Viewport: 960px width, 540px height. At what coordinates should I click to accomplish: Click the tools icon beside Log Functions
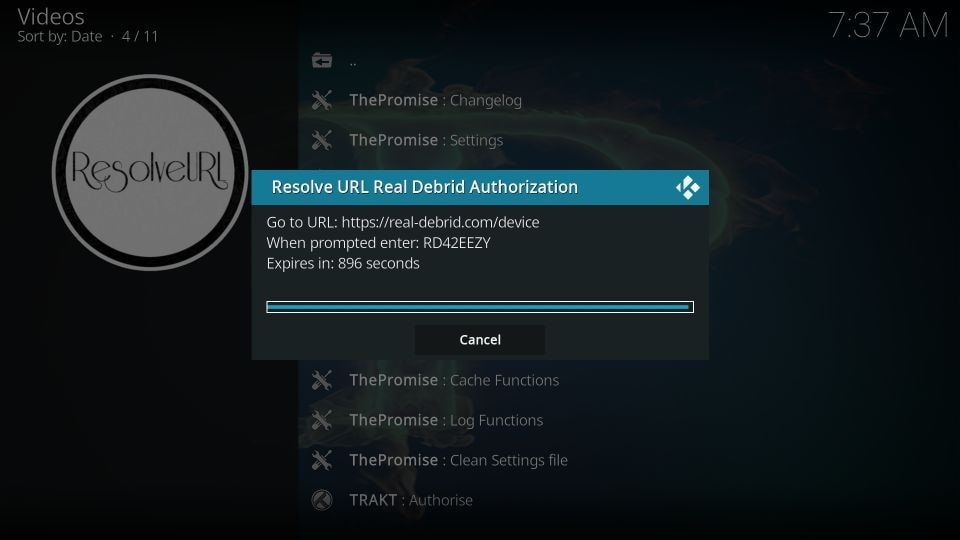(x=322, y=420)
